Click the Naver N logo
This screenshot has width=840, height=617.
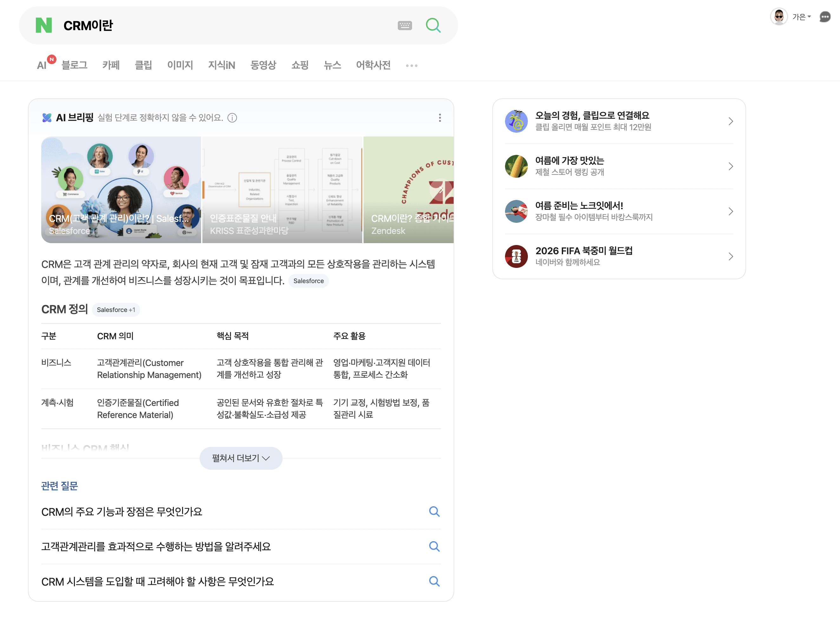click(44, 25)
